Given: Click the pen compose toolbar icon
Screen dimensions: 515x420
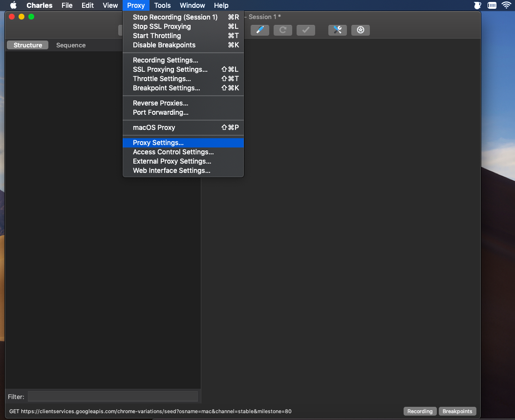Looking at the screenshot, I should 260,30.
